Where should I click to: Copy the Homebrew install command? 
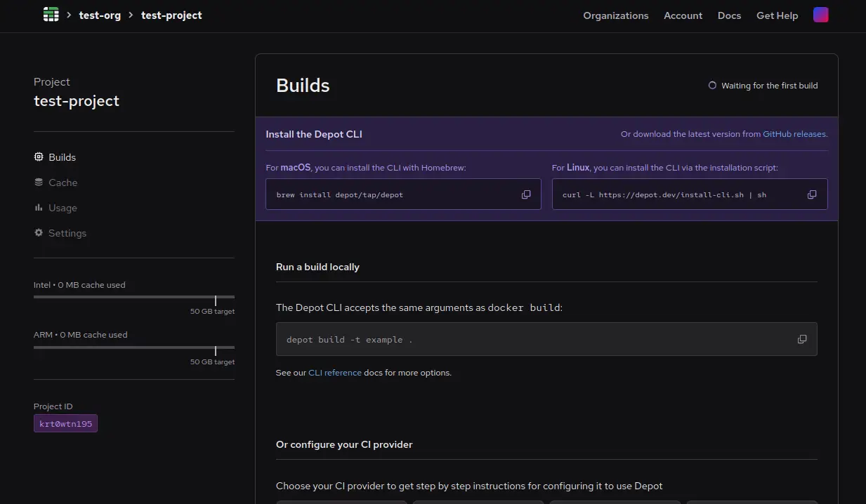point(526,194)
